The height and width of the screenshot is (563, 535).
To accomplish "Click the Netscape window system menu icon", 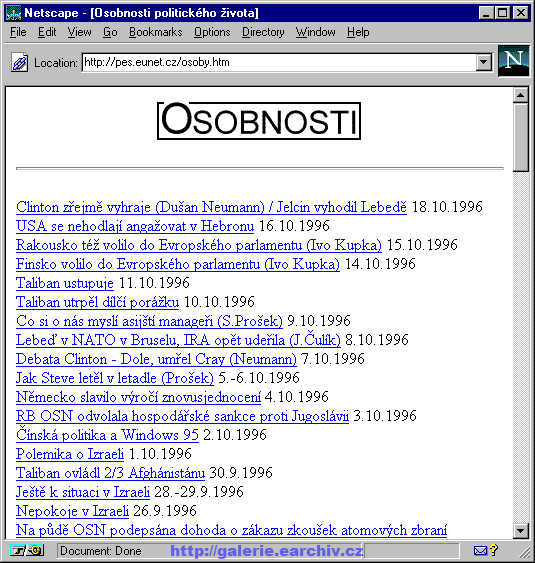I will point(14,13).
